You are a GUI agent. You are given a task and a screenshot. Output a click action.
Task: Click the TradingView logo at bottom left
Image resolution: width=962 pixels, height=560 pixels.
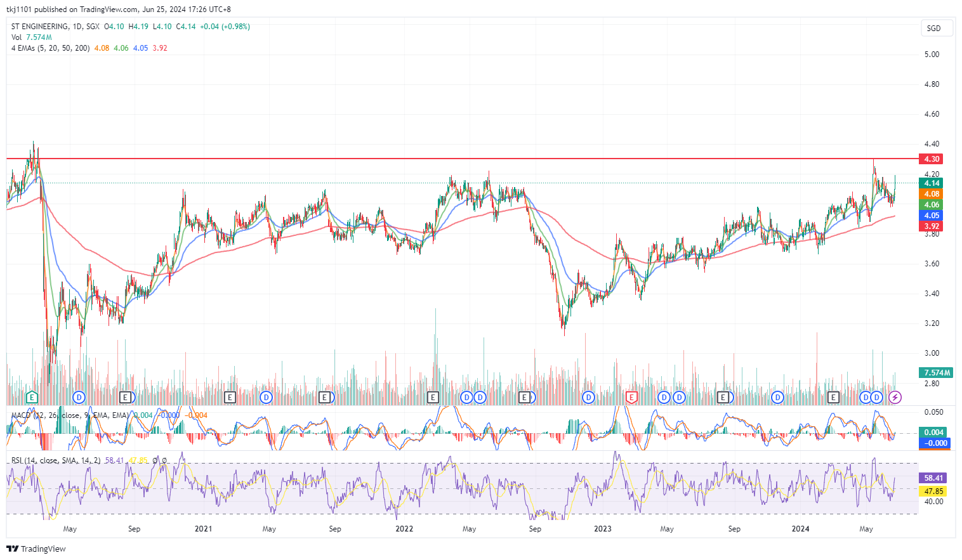point(36,549)
